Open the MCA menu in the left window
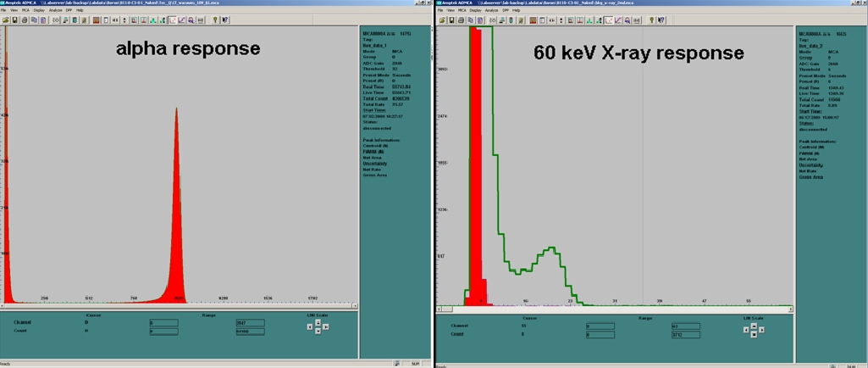 pos(25,10)
